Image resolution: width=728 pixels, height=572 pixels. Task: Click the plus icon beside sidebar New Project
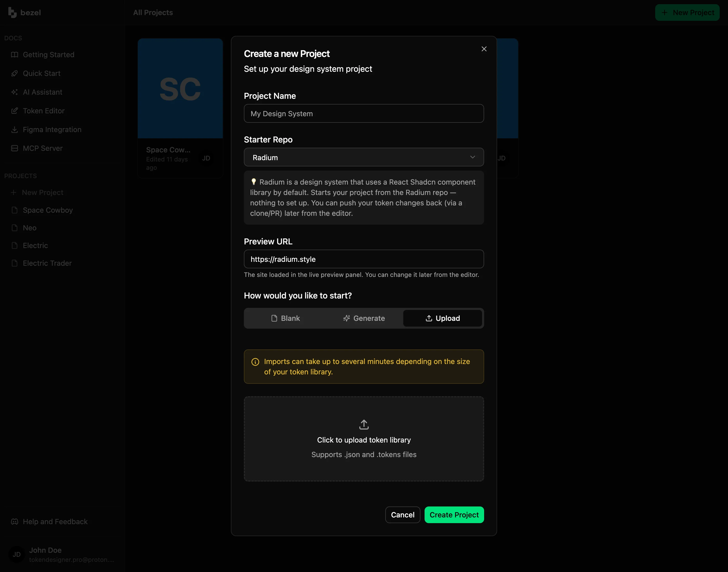[14, 192]
